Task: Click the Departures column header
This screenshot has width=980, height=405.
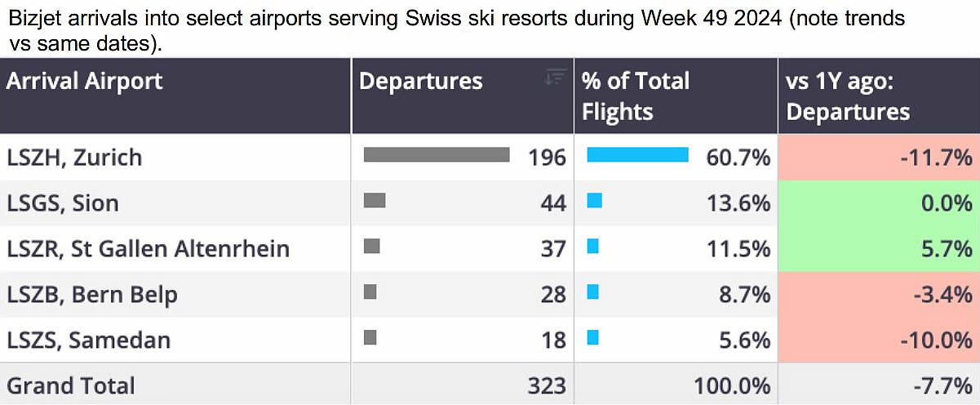Action: tap(421, 82)
